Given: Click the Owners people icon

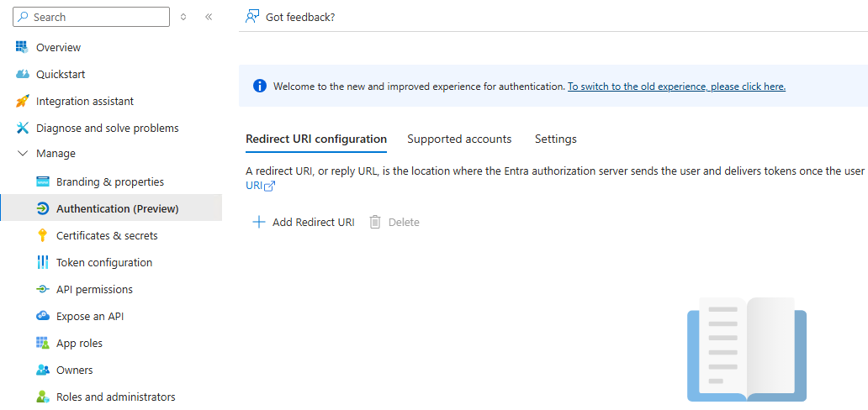Looking at the screenshot, I should click(43, 371).
